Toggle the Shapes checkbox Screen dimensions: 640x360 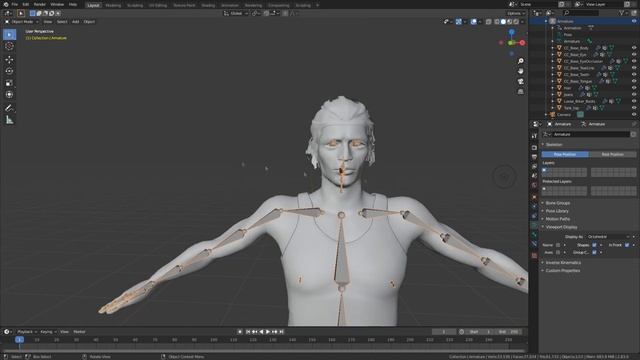pyautogui.click(x=594, y=245)
